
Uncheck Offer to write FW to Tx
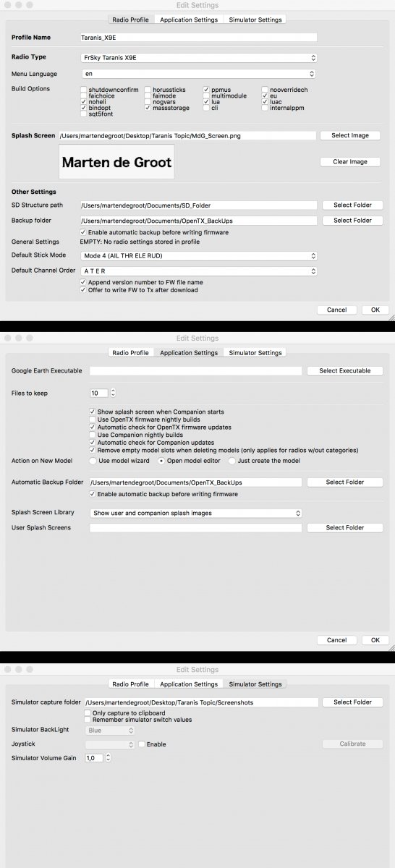coord(84,290)
